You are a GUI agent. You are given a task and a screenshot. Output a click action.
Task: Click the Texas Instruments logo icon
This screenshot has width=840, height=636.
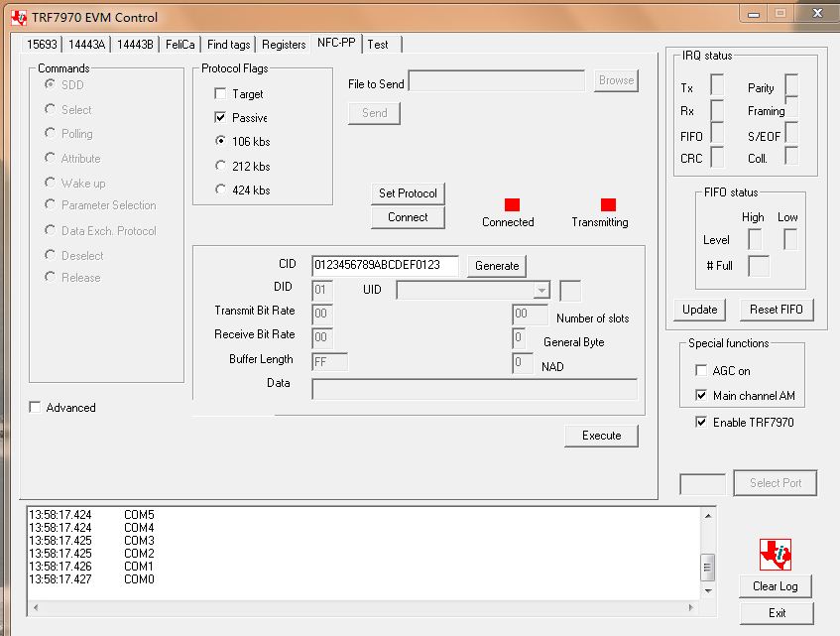click(x=775, y=554)
